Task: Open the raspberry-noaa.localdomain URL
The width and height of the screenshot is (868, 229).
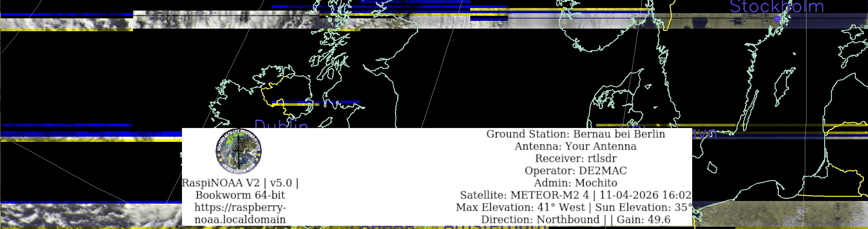Action: 240,213
